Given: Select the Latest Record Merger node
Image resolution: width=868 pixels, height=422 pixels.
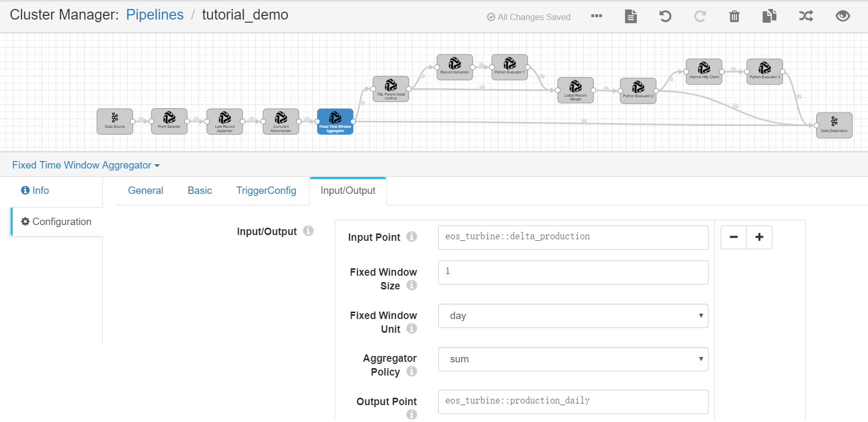Looking at the screenshot, I should (575, 90).
